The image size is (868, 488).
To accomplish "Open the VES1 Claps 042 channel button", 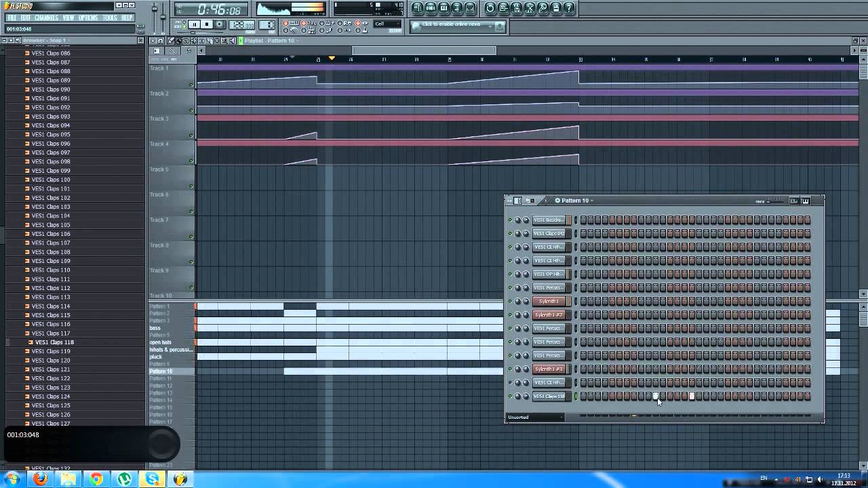I will coord(549,233).
